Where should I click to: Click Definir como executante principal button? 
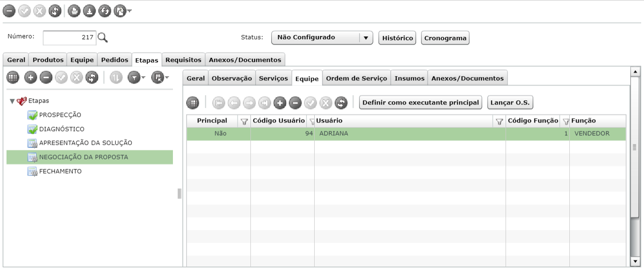click(421, 102)
